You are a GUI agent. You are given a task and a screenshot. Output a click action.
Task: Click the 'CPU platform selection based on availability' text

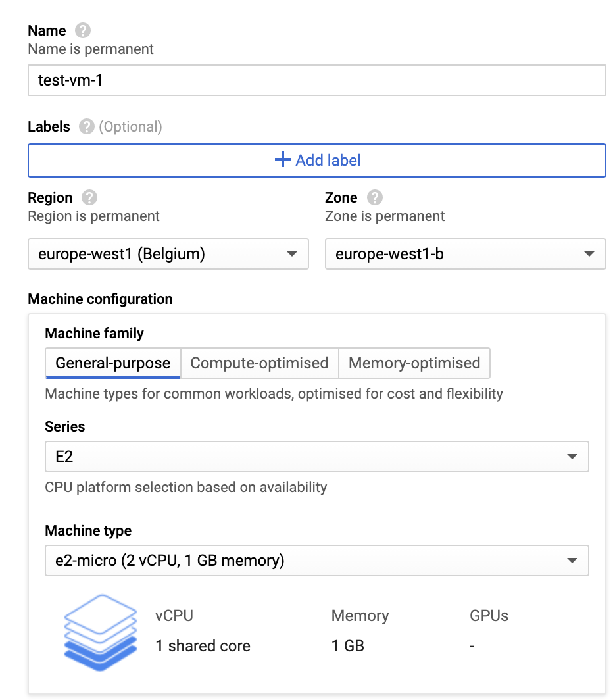click(x=185, y=488)
